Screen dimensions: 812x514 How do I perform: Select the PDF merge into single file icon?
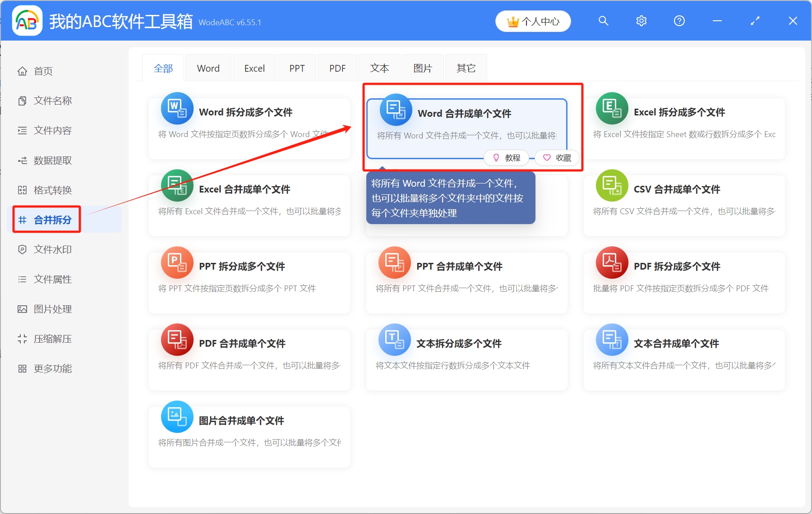tap(177, 340)
